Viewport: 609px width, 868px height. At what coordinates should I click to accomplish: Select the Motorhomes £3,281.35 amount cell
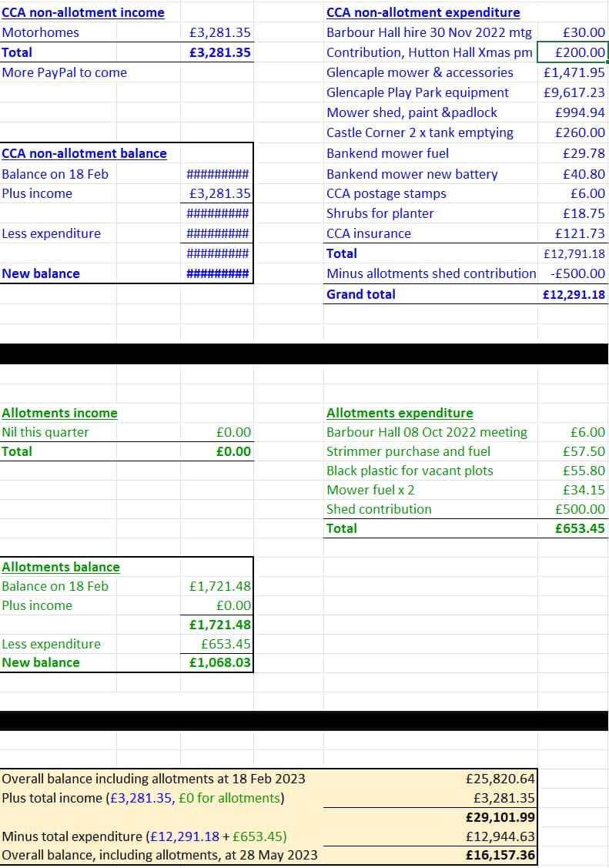tap(217, 32)
